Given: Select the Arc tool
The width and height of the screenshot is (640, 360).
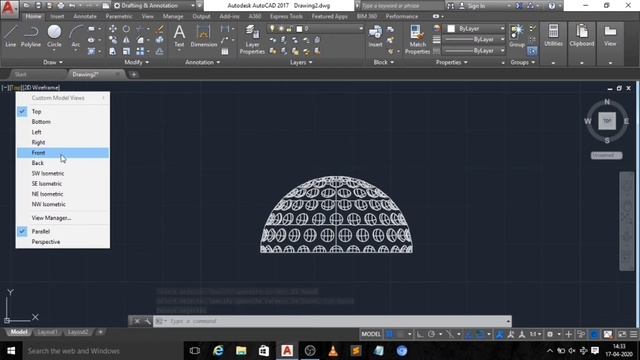Looking at the screenshot, I should point(76,36).
